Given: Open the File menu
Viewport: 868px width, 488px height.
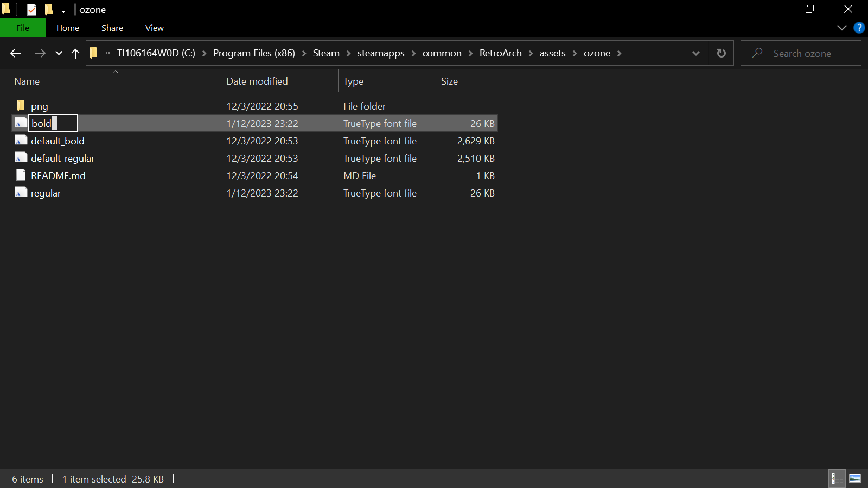Looking at the screenshot, I should (x=23, y=28).
